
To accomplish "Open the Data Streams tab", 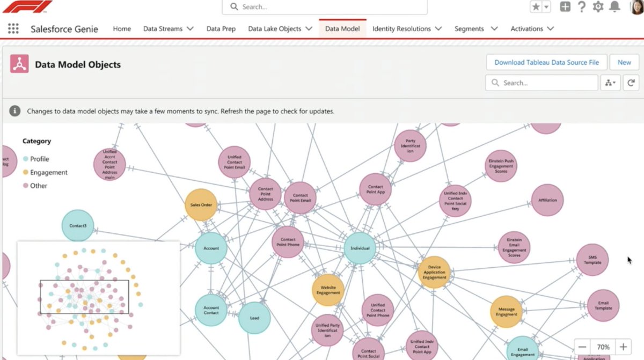I will click(163, 28).
